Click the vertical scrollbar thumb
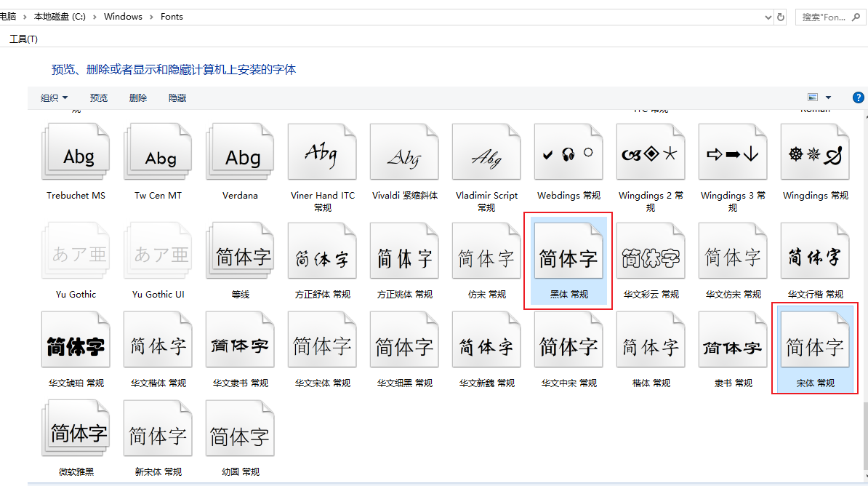The image size is (868, 486). (x=865, y=436)
